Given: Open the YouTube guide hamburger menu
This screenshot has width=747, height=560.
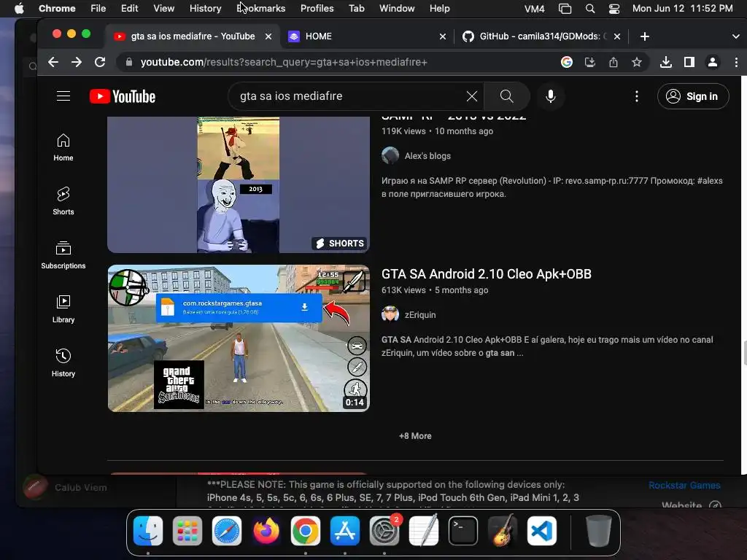Looking at the screenshot, I should (x=63, y=96).
